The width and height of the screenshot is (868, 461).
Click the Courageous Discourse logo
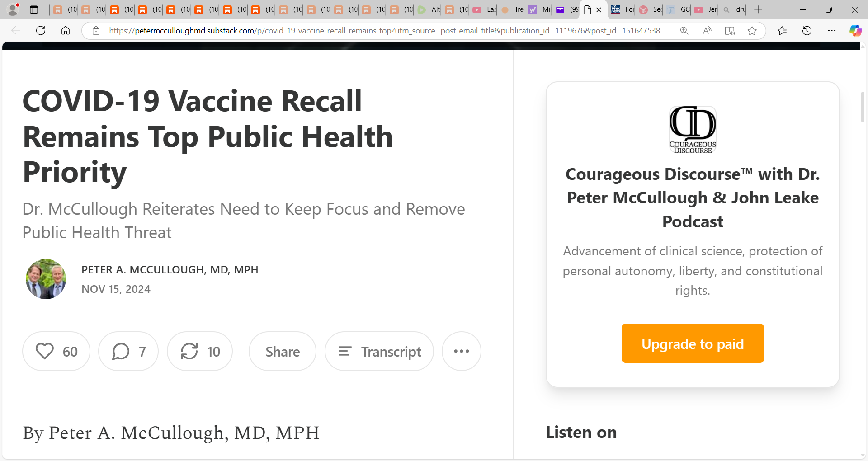(x=693, y=130)
